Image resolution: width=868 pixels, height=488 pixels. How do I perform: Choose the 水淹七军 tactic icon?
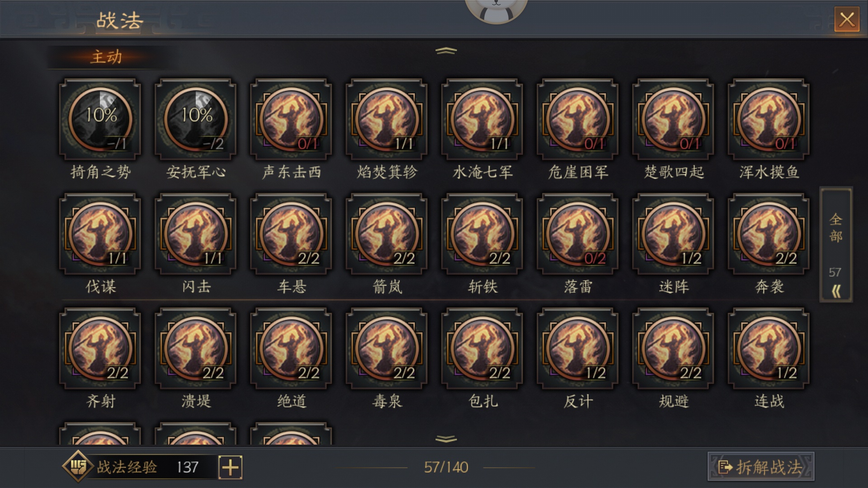tap(482, 119)
